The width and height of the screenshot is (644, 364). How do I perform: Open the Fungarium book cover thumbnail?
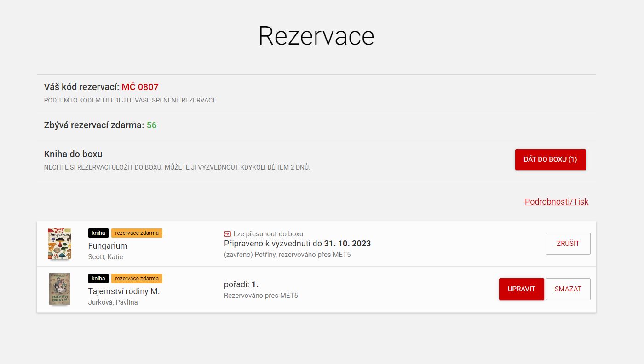click(x=59, y=244)
